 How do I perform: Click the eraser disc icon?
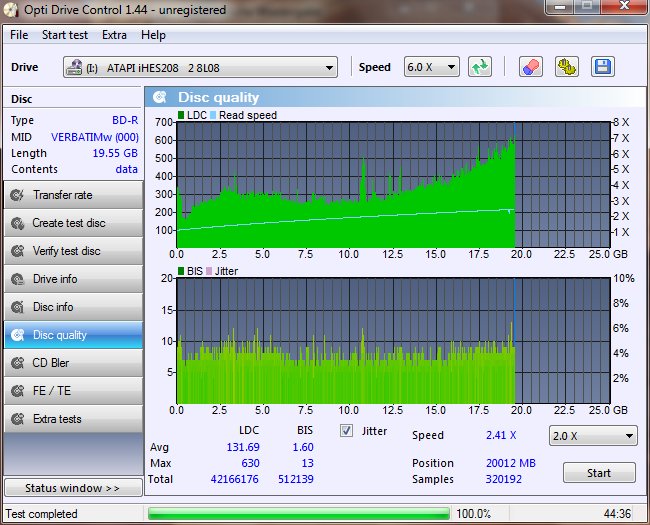tap(531, 67)
